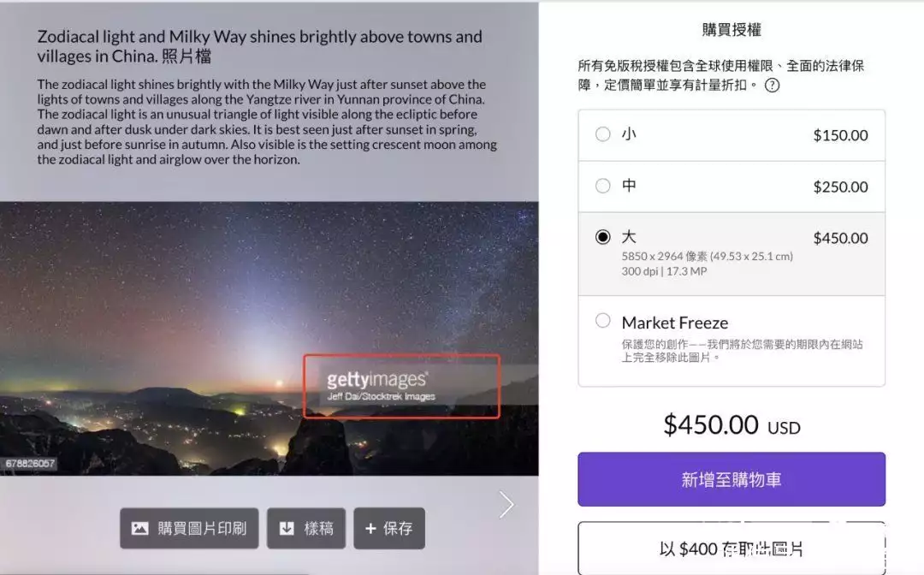924x575 pixels.
Task: Click the picture icon on print button
Action: [139, 529]
